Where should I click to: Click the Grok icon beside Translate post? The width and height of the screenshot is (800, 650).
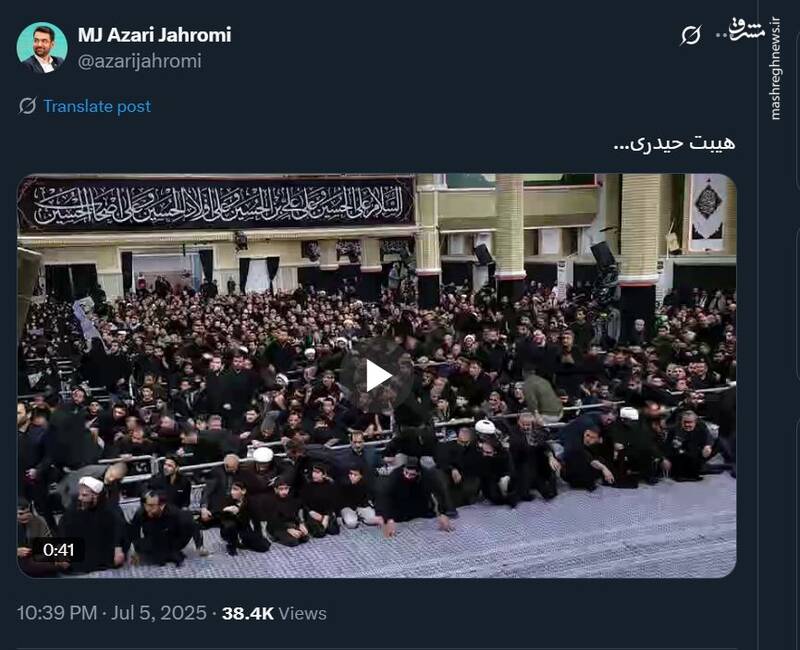(x=27, y=106)
